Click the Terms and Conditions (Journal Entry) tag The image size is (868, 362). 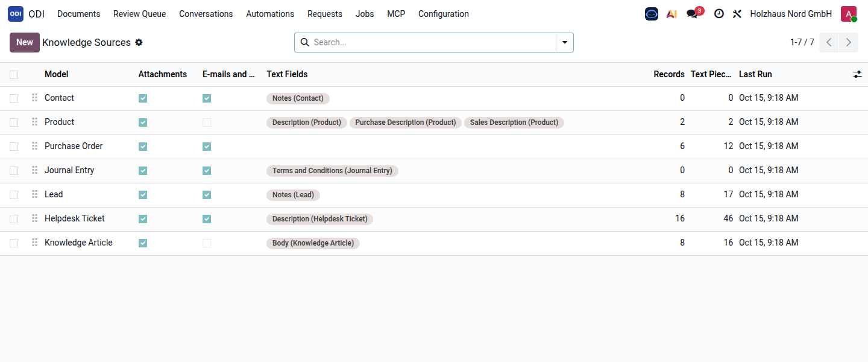332,171
